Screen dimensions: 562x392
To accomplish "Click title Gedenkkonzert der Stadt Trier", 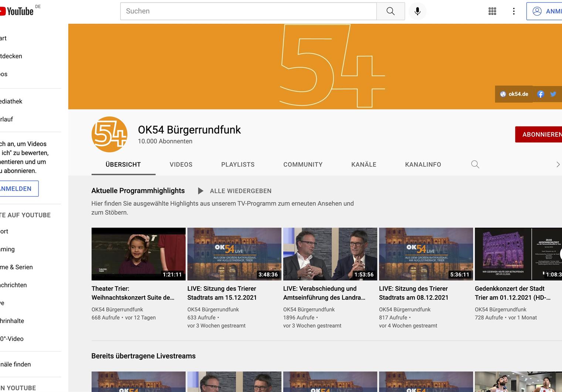I will [512, 293].
